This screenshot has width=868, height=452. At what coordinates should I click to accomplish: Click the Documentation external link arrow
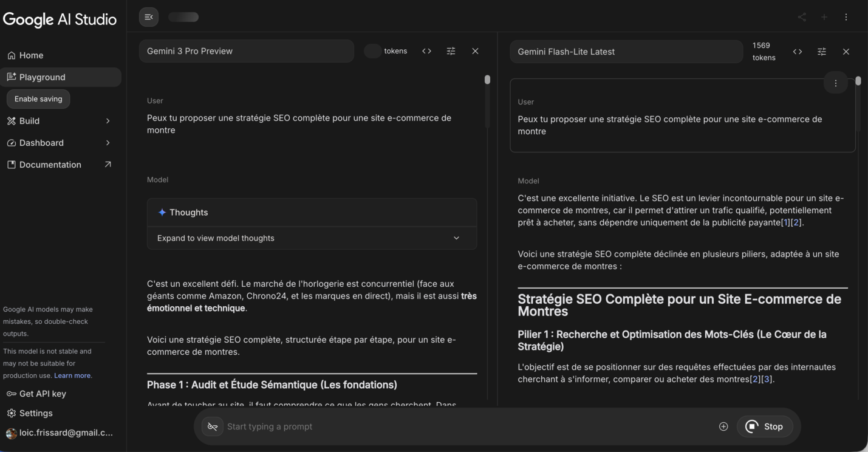click(x=108, y=165)
